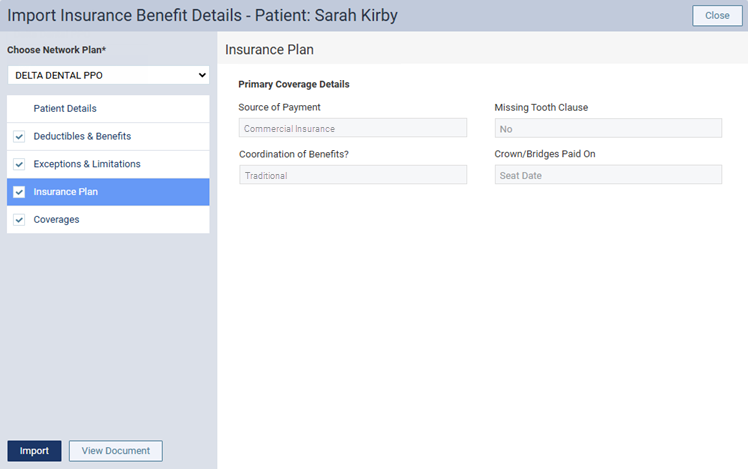Viewport: 748px width, 469px height.
Task: Toggle the Exceptions & Limitations checkbox
Action: pos(19,164)
